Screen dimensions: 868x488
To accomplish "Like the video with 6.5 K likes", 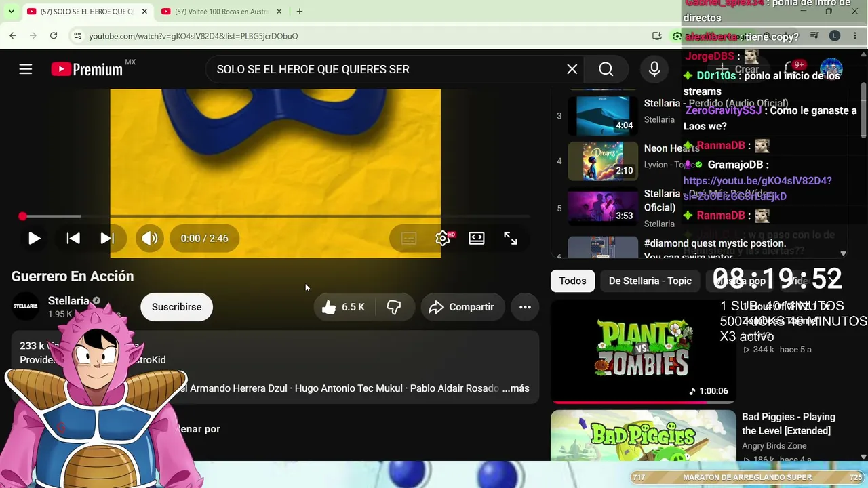I will [344, 307].
